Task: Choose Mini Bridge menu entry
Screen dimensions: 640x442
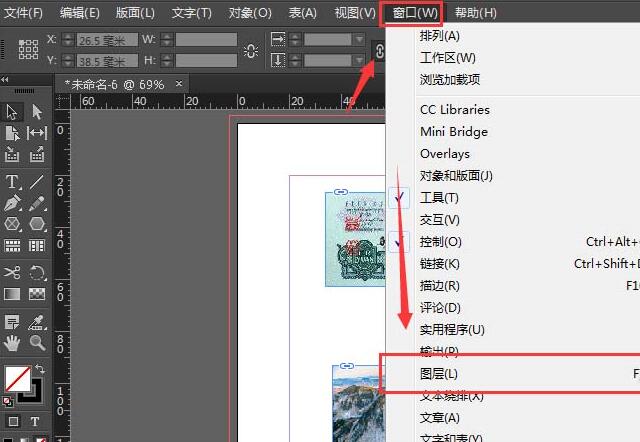Action: tap(513, 131)
